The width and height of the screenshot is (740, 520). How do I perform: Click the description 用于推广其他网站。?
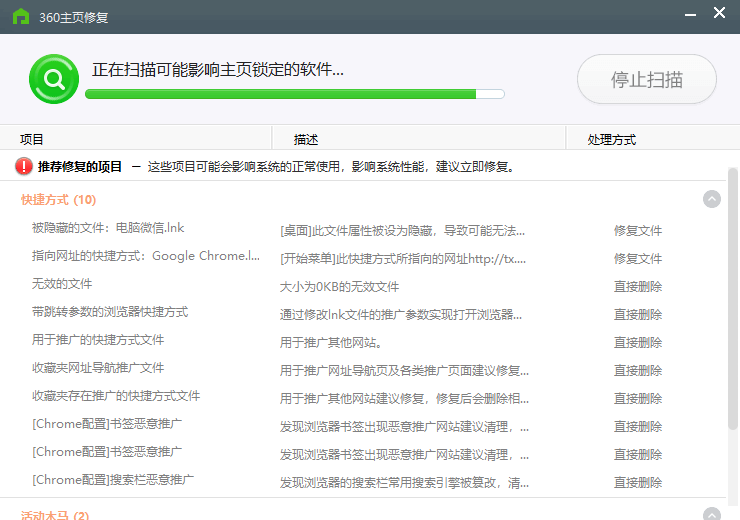point(331,343)
